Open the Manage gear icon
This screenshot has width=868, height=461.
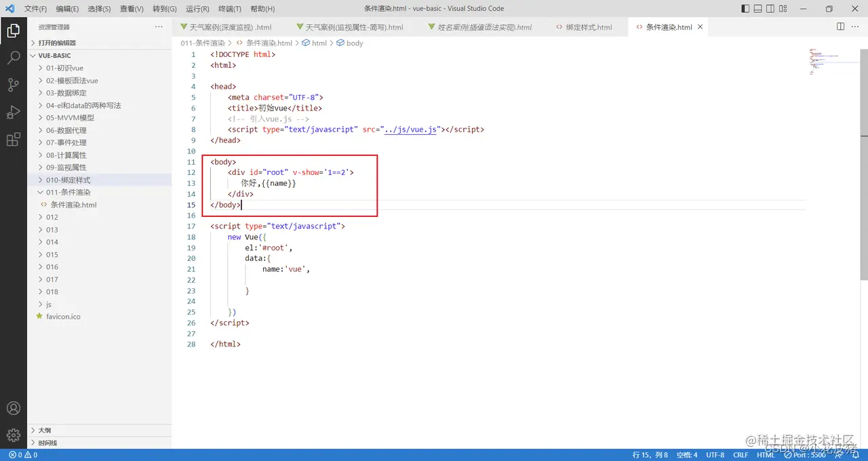point(13,435)
